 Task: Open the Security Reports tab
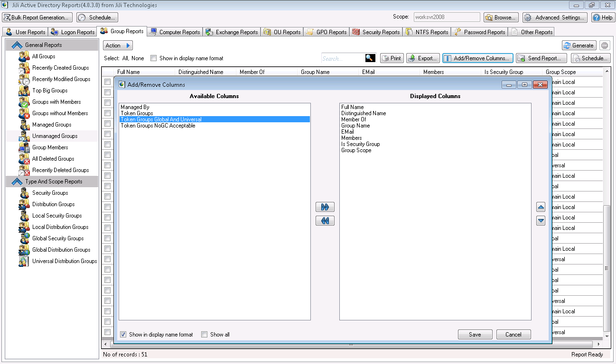coord(376,32)
